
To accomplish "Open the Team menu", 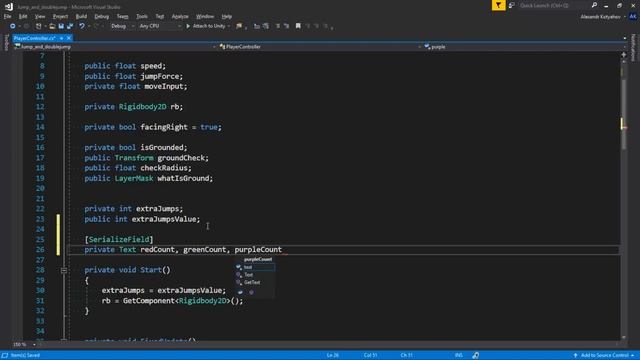I will point(122,16).
